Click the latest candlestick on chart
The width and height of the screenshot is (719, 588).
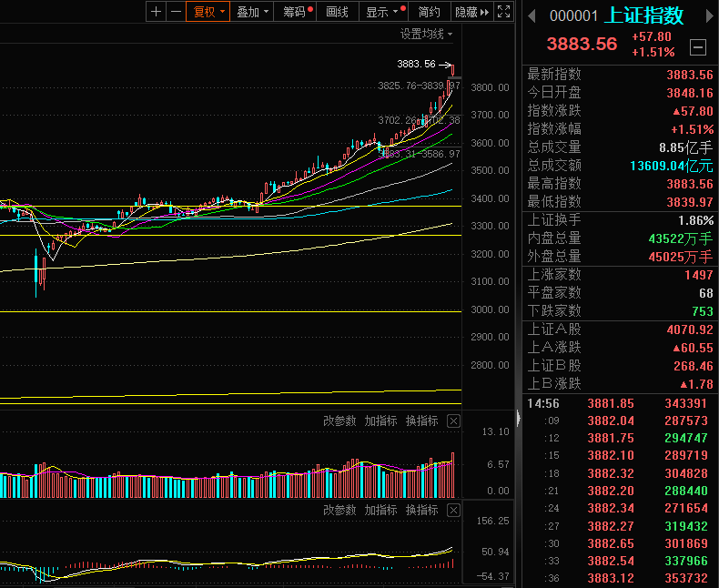click(453, 70)
